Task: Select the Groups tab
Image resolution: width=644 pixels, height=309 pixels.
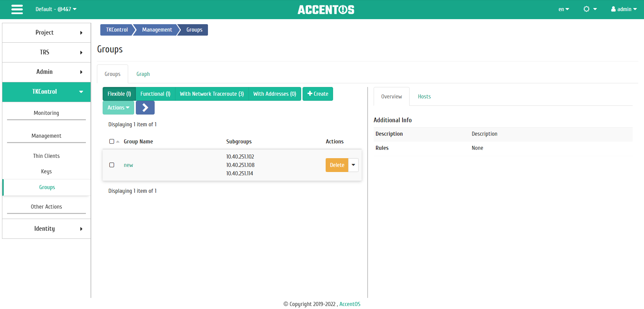Action: (x=112, y=74)
